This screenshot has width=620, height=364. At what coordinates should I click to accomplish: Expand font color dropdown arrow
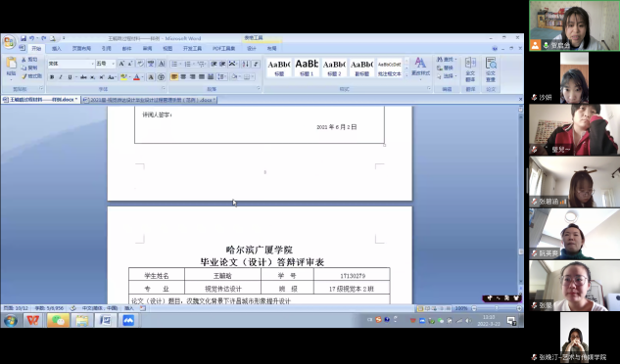pyautogui.click(x=142, y=77)
